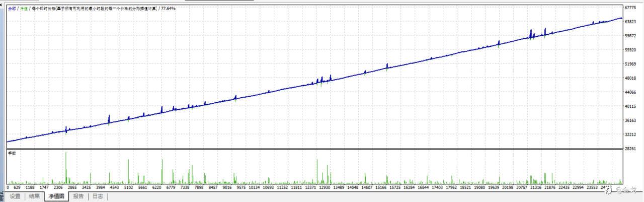Click the 44066 value on price axis
The image size is (644, 202).
pos(631,93)
